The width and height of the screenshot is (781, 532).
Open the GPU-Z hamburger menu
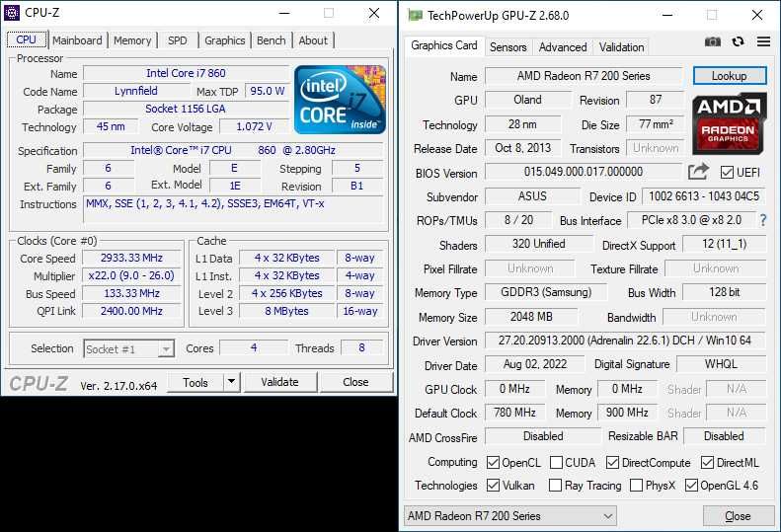763,41
